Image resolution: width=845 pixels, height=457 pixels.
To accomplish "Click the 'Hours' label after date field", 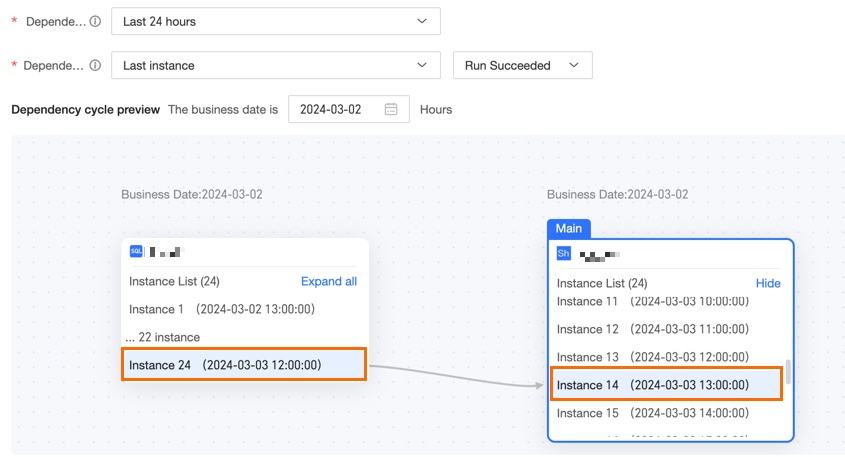I will [x=436, y=109].
